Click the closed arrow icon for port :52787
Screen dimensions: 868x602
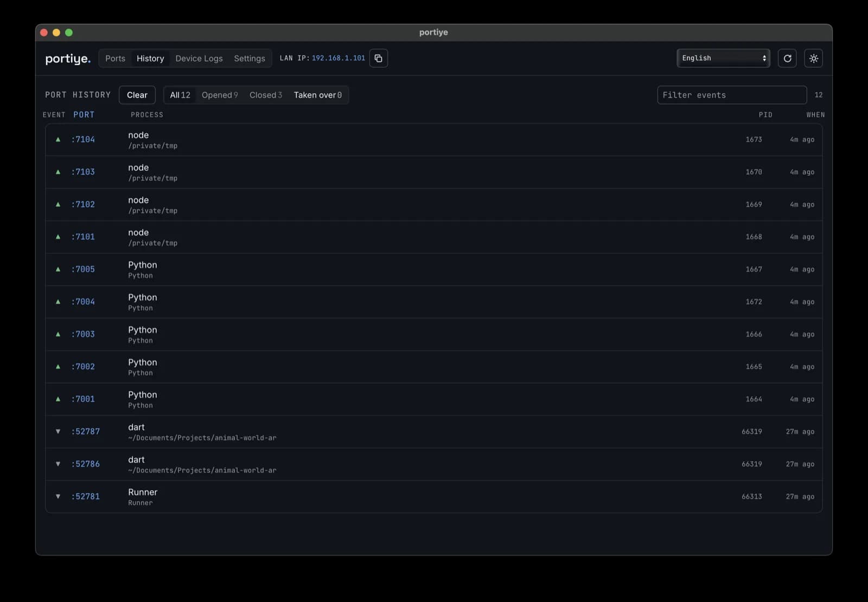[x=58, y=432]
